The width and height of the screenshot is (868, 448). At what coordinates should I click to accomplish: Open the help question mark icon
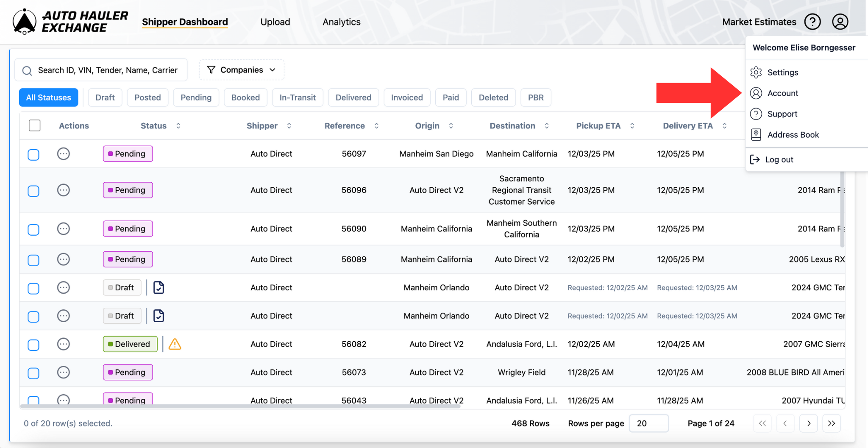pos(812,22)
